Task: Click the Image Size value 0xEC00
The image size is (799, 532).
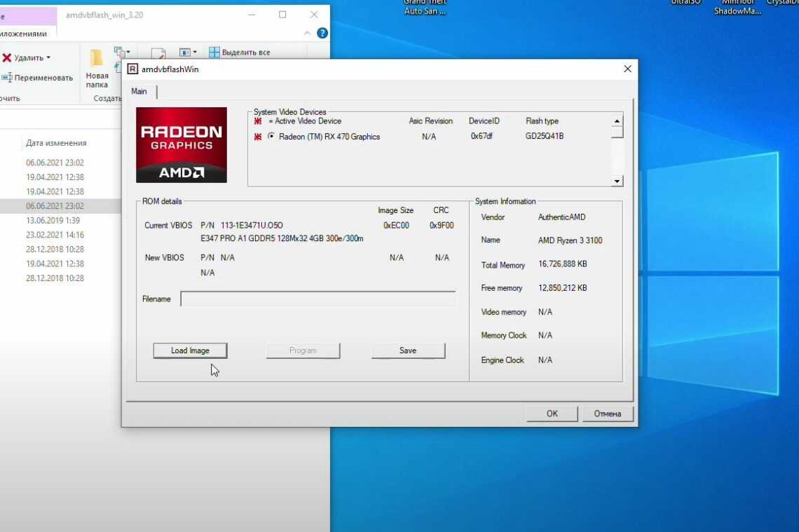Action: (x=396, y=225)
